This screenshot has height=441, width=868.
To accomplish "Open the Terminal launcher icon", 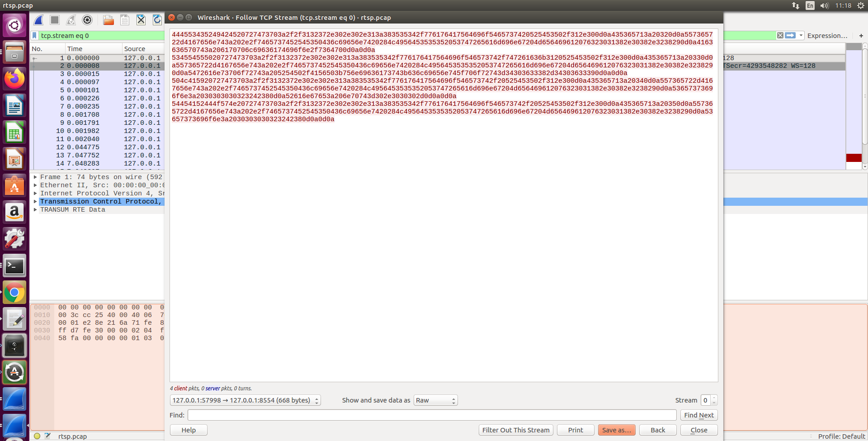I will (14, 266).
